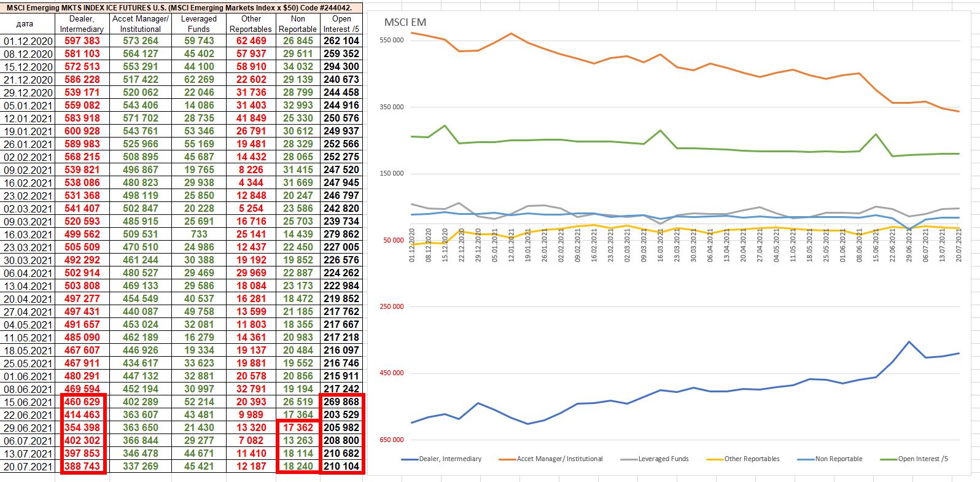This screenshot has width=980, height=482.
Task: Select the Non Reportable legend entry
Action: tap(838, 459)
